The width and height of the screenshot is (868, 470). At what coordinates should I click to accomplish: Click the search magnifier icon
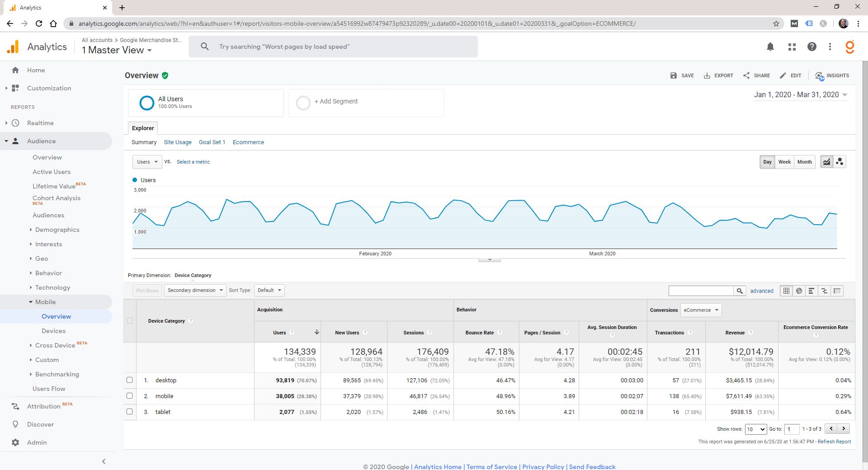click(x=204, y=47)
